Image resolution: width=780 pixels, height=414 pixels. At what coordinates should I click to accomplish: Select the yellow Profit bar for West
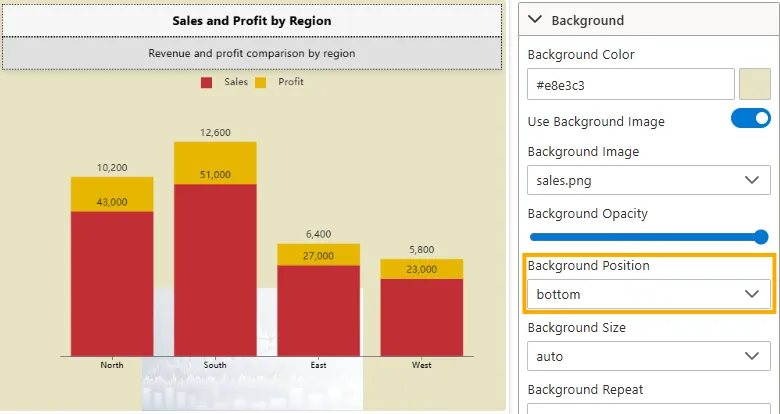(421, 268)
